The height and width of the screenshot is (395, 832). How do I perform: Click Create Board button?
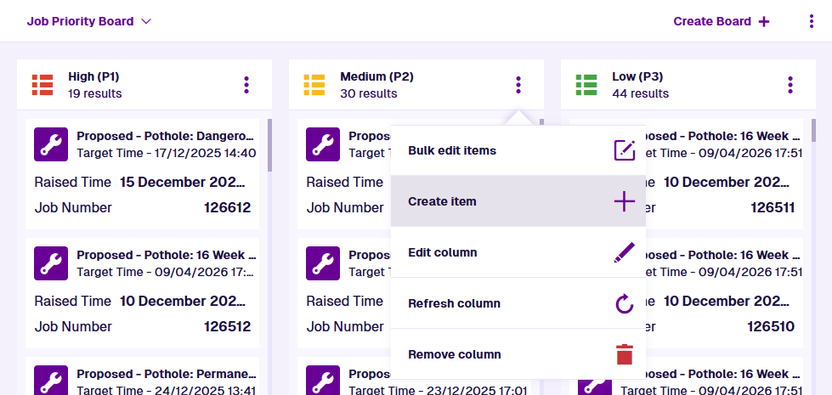click(721, 21)
